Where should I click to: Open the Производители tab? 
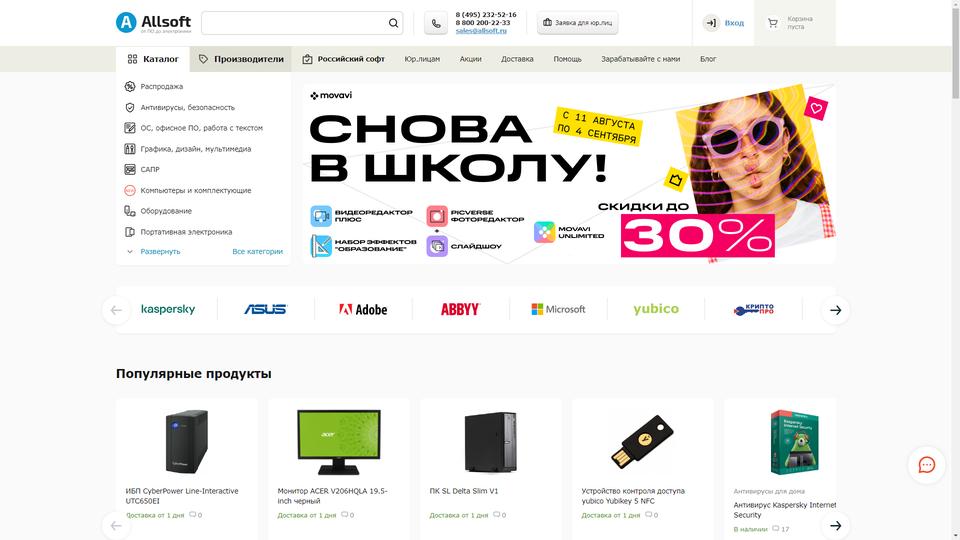[241, 59]
